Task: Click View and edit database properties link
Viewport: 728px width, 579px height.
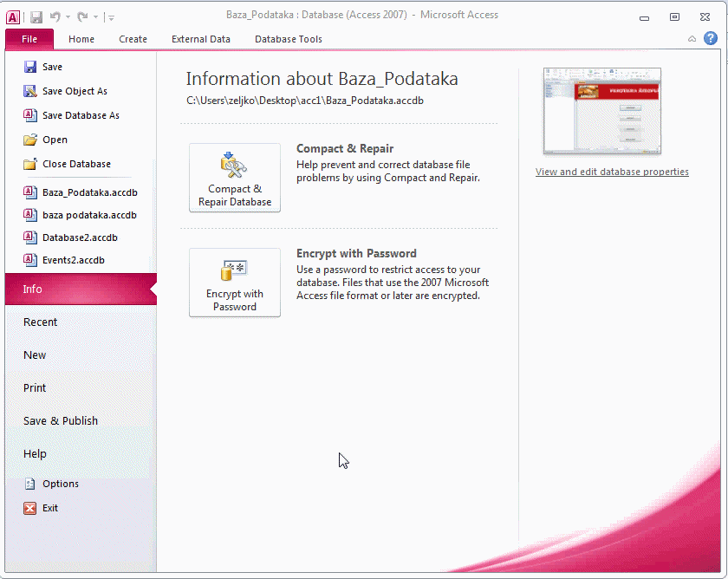Action: click(612, 172)
